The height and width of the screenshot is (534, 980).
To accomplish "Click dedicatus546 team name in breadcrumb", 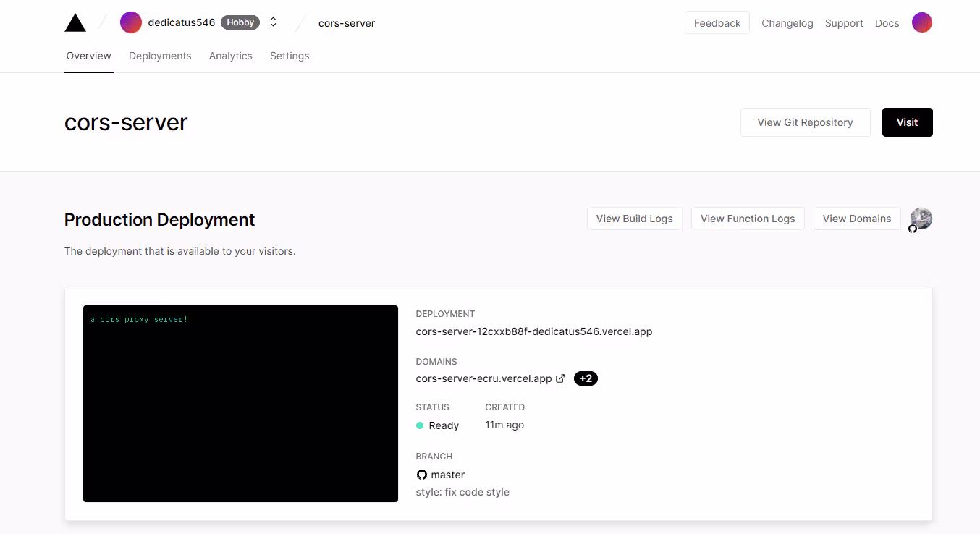I will [x=182, y=22].
